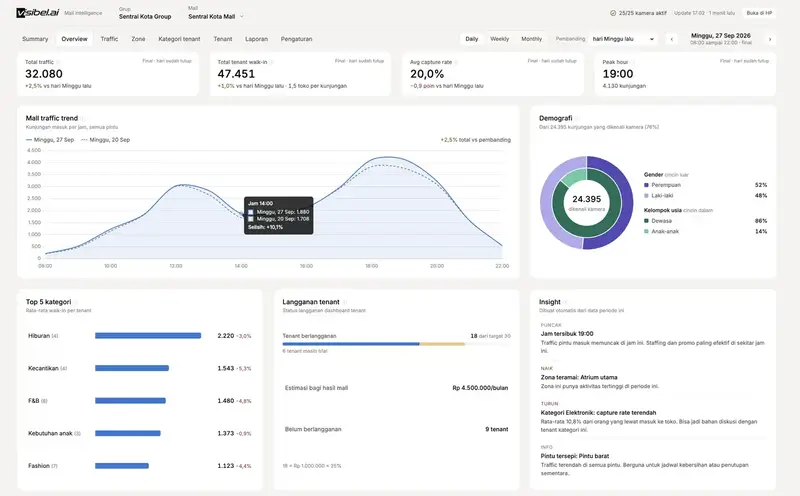Click the Hiburan category bar
Image resolution: width=800 pixels, height=496 pixels.
coord(148,336)
